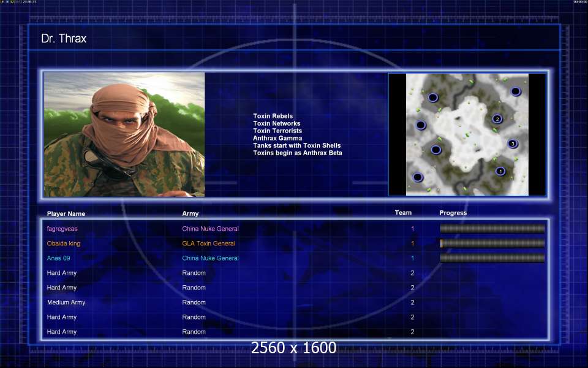This screenshot has width=588, height=368.
Task: Click the Army column header
Action: pyautogui.click(x=190, y=213)
